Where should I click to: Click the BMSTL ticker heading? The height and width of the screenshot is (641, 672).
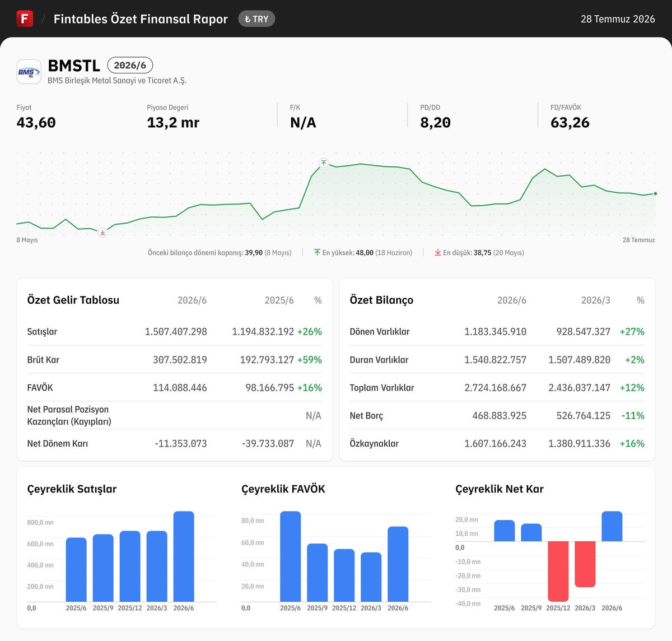click(x=74, y=66)
